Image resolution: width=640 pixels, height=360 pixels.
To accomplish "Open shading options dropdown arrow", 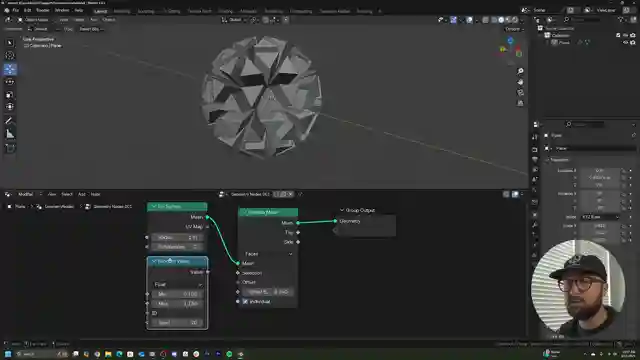I will click(x=522, y=20).
